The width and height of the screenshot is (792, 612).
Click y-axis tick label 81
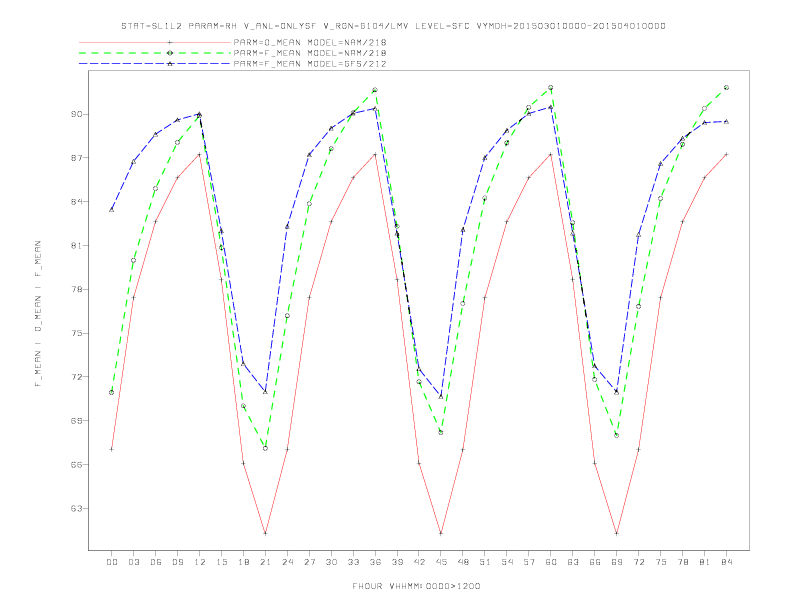[x=76, y=245]
